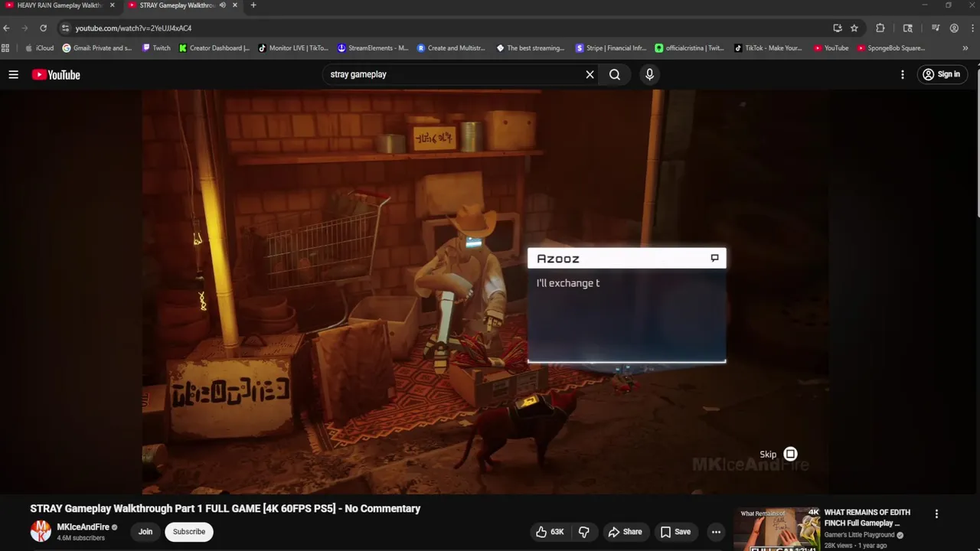Click the video player to pause
Viewport: 980px width, 551px height.
pos(485,292)
